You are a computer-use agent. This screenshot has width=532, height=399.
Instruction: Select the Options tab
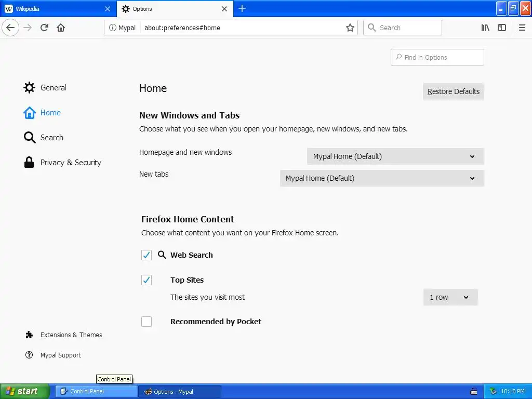175,9
